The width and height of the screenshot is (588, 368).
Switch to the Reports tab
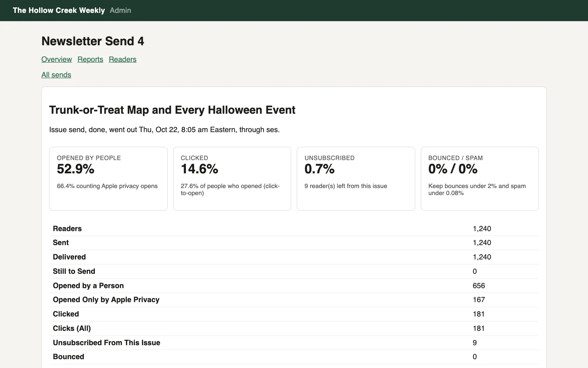click(x=90, y=59)
